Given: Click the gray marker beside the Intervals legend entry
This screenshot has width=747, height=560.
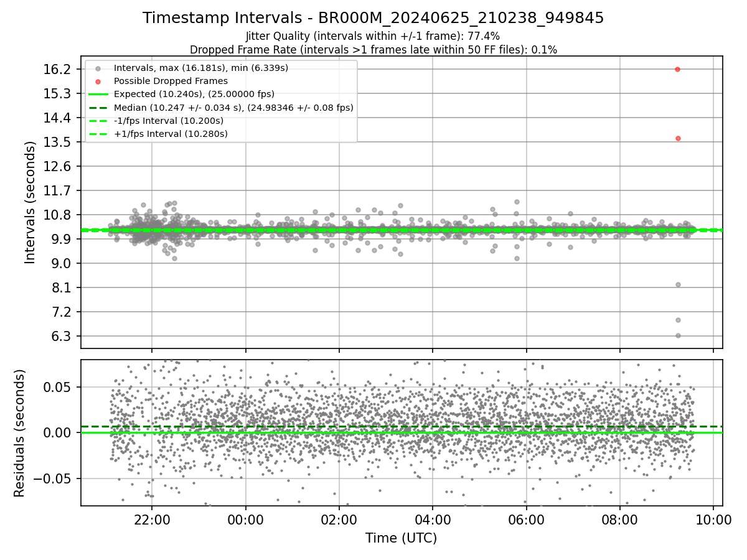Looking at the screenshot, I should [x=97, y=68].
